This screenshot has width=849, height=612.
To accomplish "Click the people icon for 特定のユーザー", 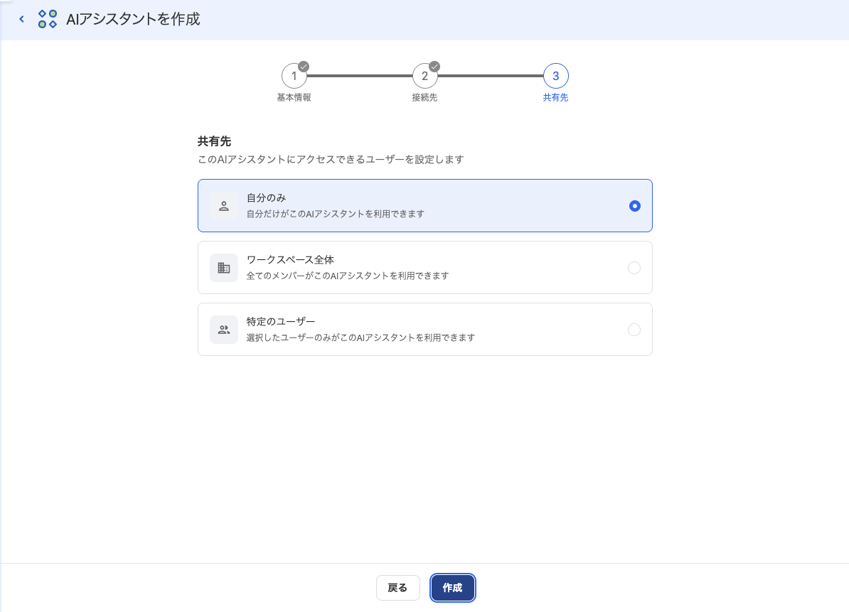I will click(x=224, y=329).
